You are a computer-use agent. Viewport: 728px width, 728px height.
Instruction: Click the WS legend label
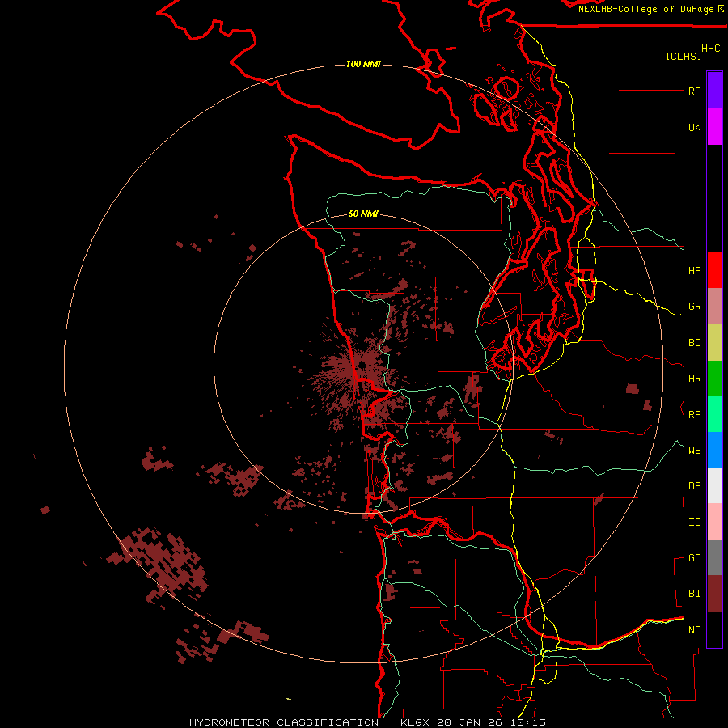coord(694,451)
